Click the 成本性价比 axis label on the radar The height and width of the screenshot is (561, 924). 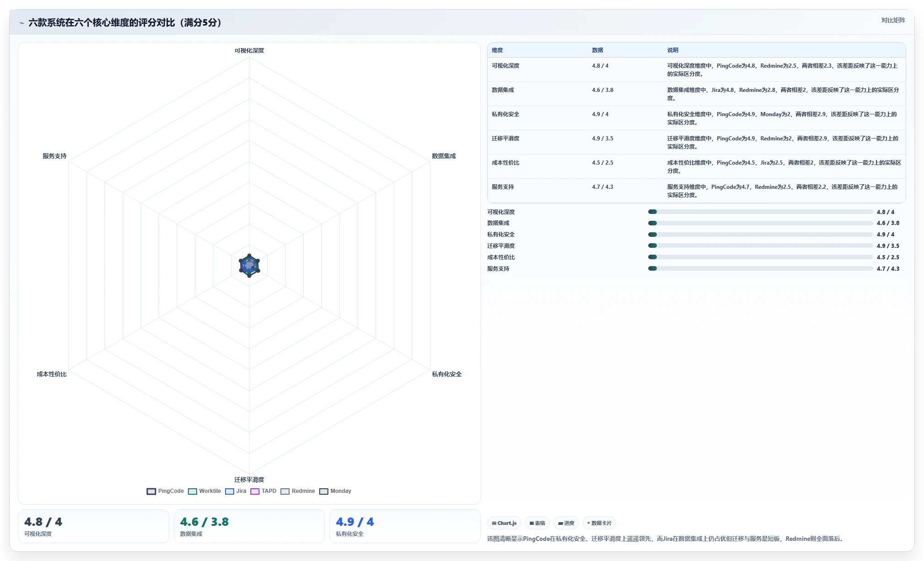click(x=52, y=374)
